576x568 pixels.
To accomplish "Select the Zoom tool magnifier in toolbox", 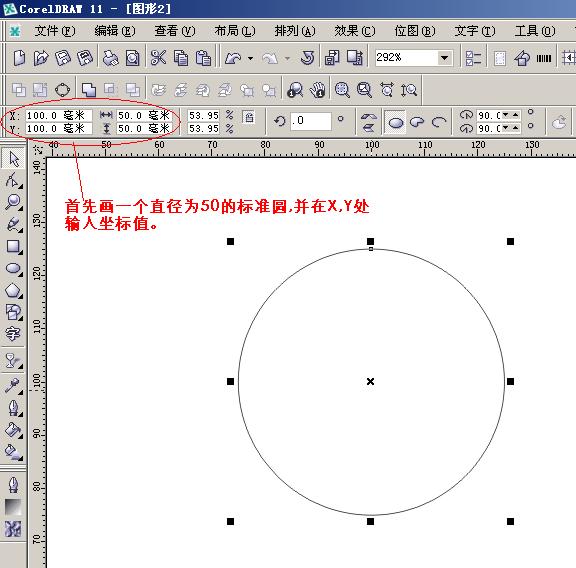I will tap(13, 202).
